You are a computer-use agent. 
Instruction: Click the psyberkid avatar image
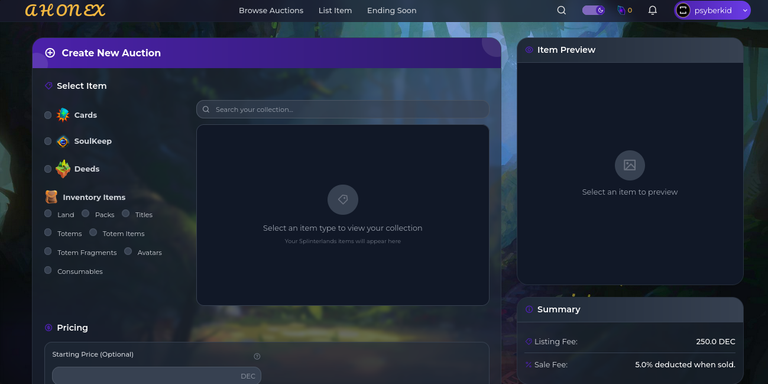pyautogui.click(x=683, y=10)
